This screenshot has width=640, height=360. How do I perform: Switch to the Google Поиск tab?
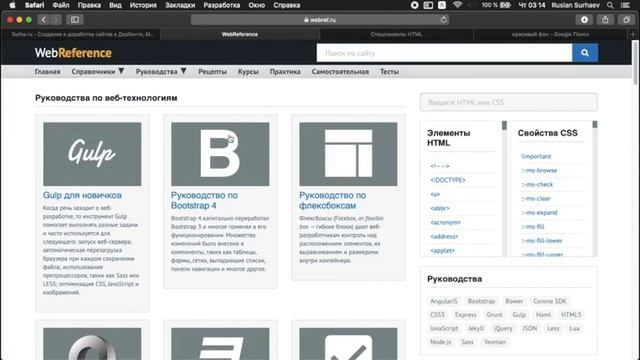coord(550,34)
